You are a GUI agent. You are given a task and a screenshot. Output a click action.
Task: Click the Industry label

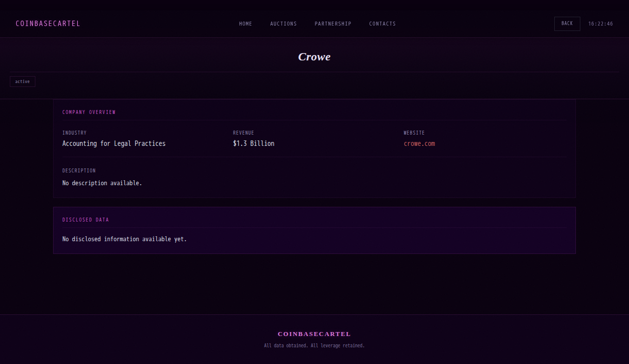74,133
